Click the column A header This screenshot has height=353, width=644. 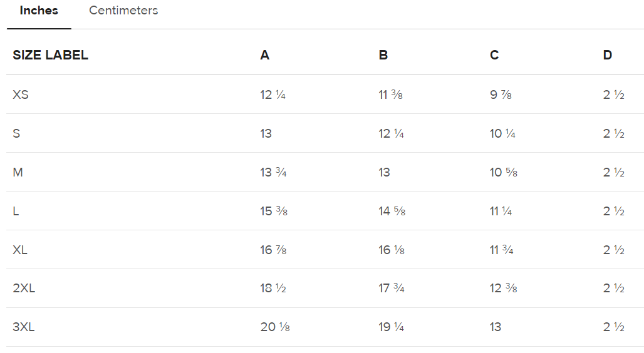point(265,55)
